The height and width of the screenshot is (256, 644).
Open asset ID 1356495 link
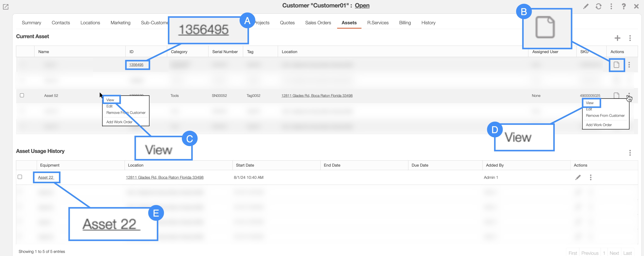tap(136, 65)
